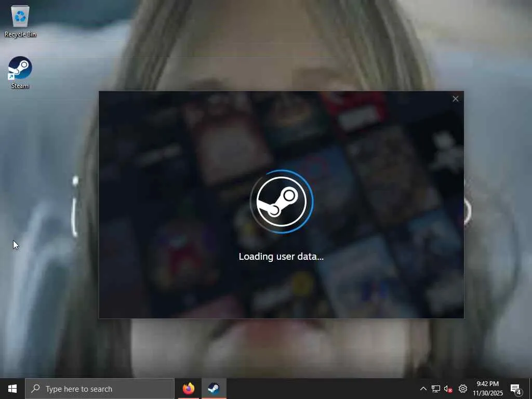Show hidden system tray icons

(423, 389)
